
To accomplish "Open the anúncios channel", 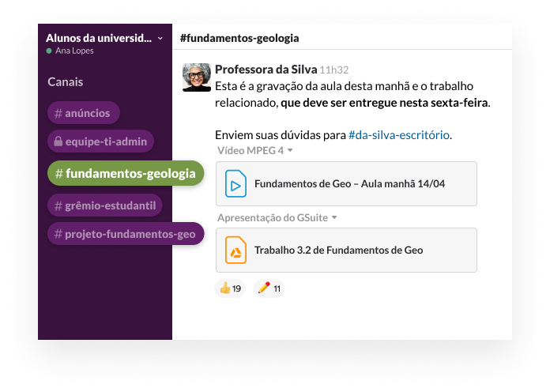I will click(x=84, y=113).
